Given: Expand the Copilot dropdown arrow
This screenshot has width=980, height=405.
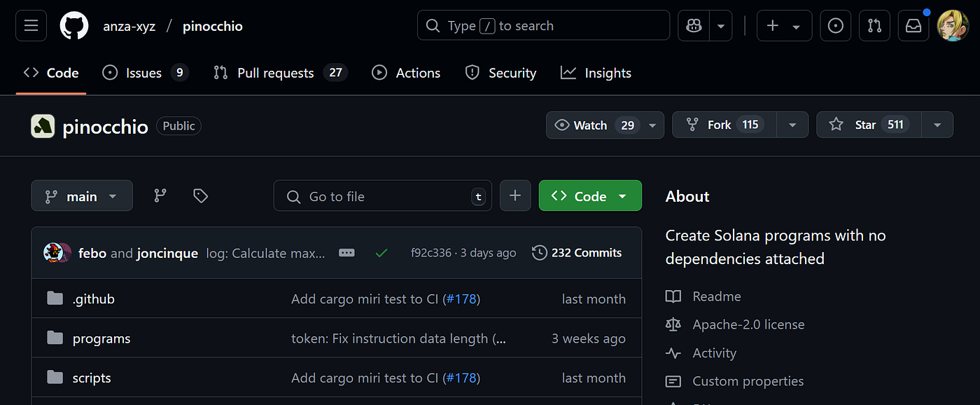Looking at the screenshot, I should [721, 26].
